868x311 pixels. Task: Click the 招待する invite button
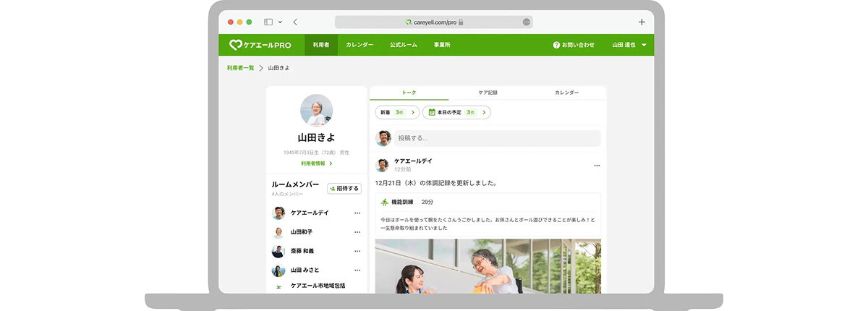point(344,188)
